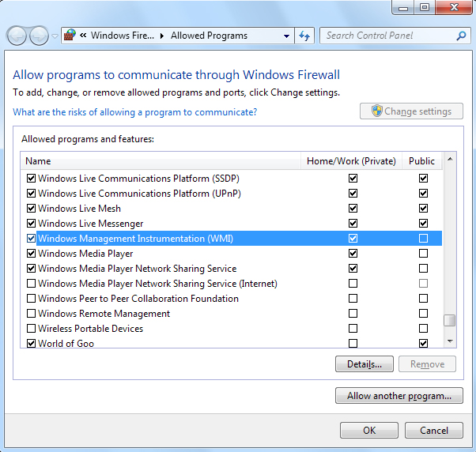Uncheck Windows Live Mesh name checkbox
This screenshot has width=476, height=452.
pyautogui.click(x=32, y=208)
